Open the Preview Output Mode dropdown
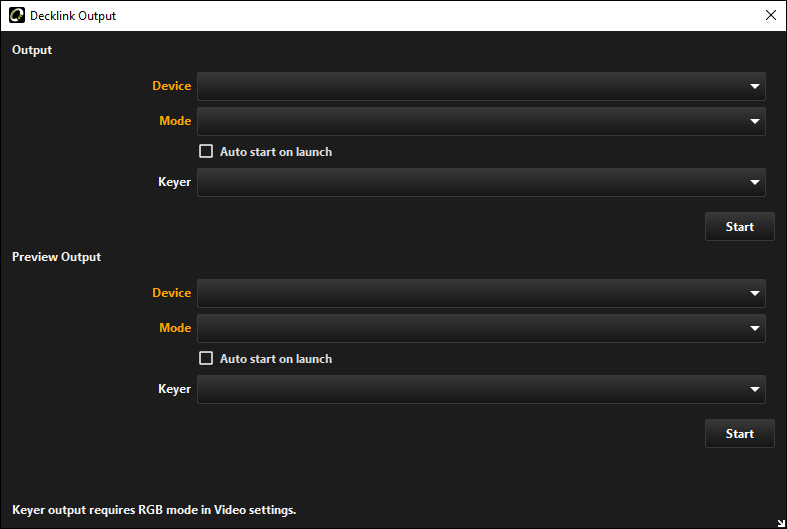The width and height of the screenshot is (787, 529). (x=481, y=328)
